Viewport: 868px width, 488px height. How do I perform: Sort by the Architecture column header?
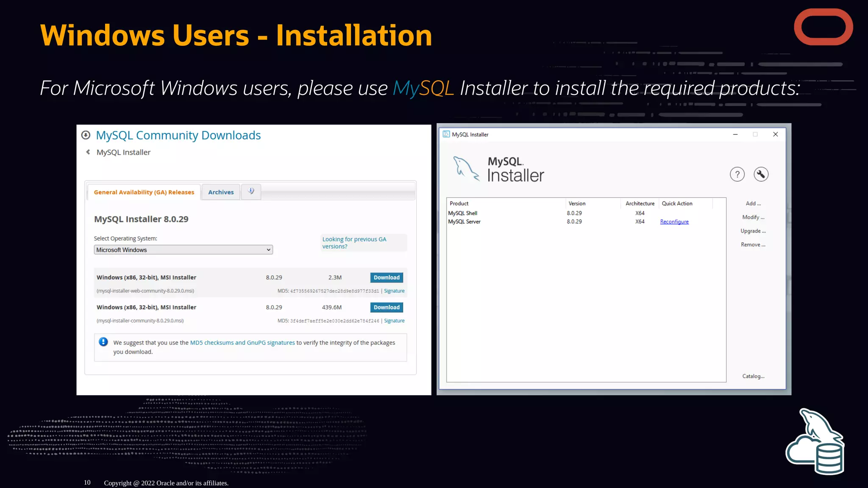[640, 203]
